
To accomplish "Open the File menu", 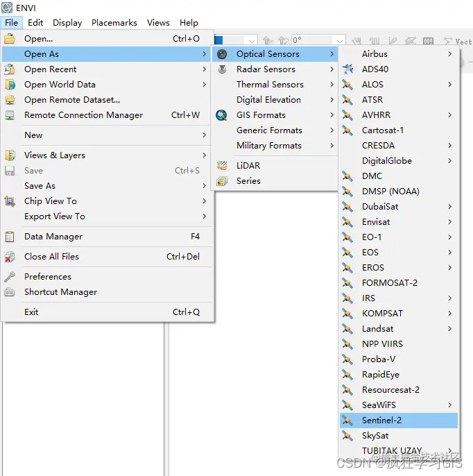I will point(12,23).
